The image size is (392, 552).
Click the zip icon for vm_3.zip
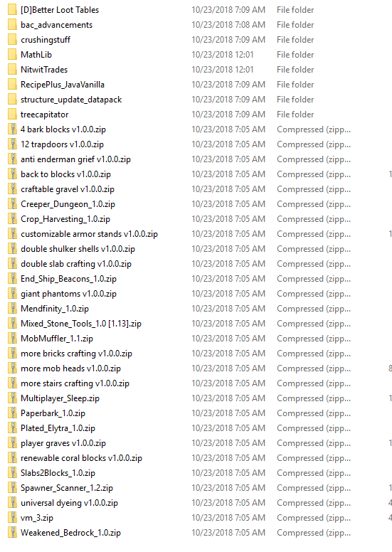point(12,518)
